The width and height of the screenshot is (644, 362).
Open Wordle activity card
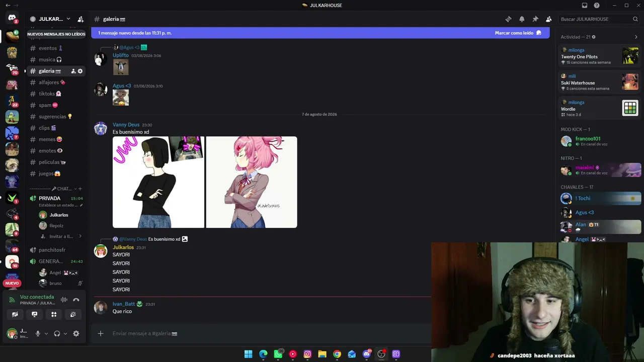tap(600, 108)
